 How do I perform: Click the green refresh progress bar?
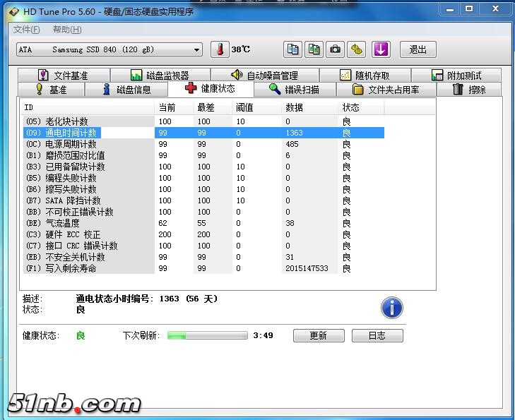[207, 336]
